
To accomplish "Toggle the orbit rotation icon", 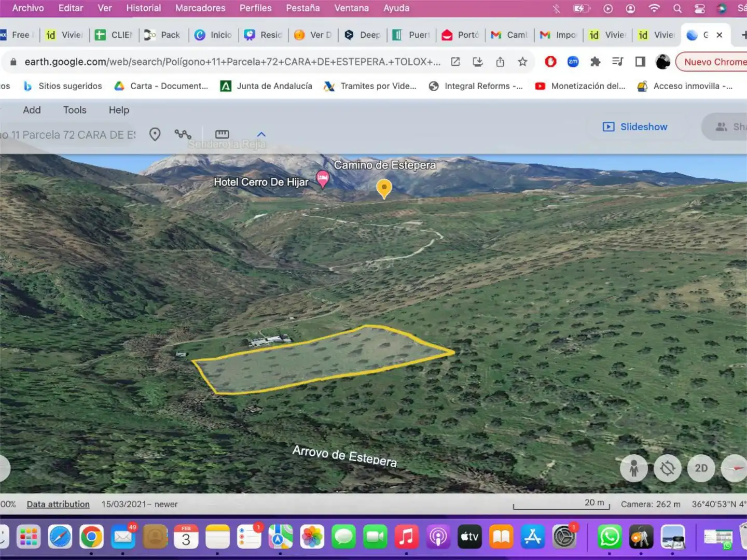I will 668,468.
